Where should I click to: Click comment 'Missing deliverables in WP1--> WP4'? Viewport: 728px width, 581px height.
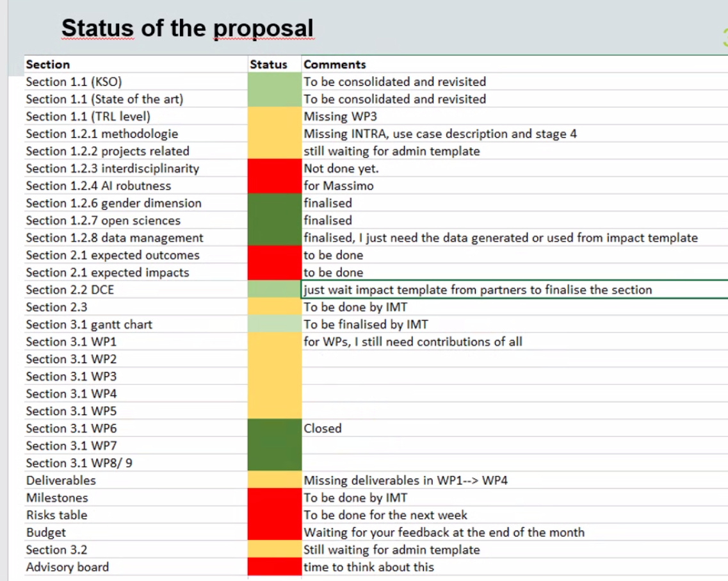pyautogui.click(x=405, y=480)
